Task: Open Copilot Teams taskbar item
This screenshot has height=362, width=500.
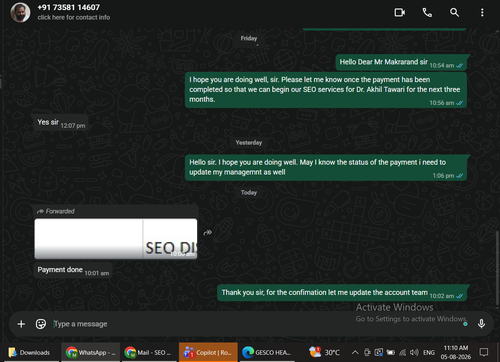Action: pyautogui.click(x=208, y=352)
